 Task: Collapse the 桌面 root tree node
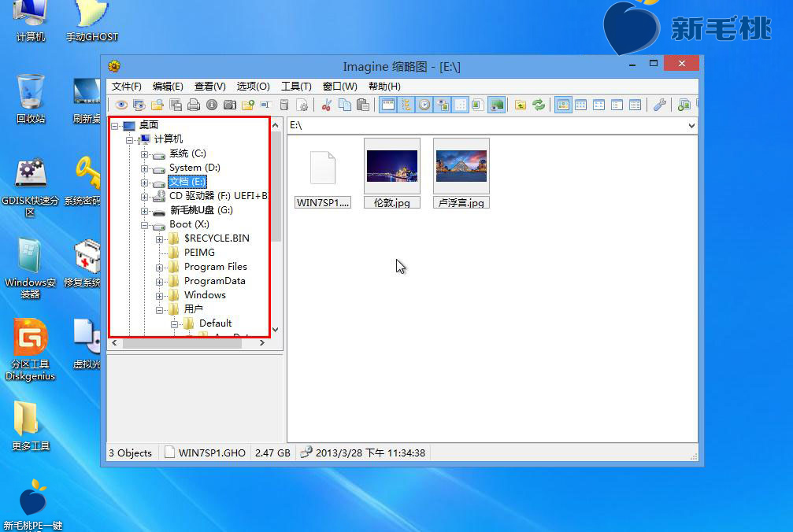115,126
